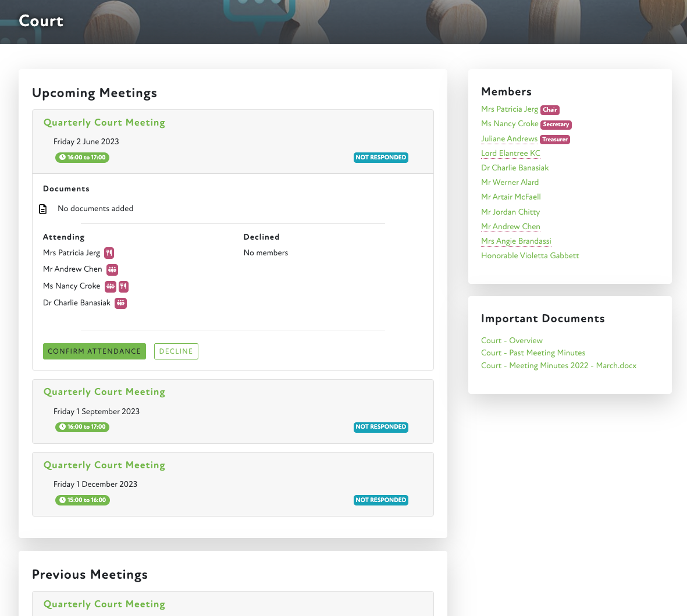Click the dining icon beside Ms Nancy Croke
The width and height of the screenshot is (687, 616).
tap(123, 286)
